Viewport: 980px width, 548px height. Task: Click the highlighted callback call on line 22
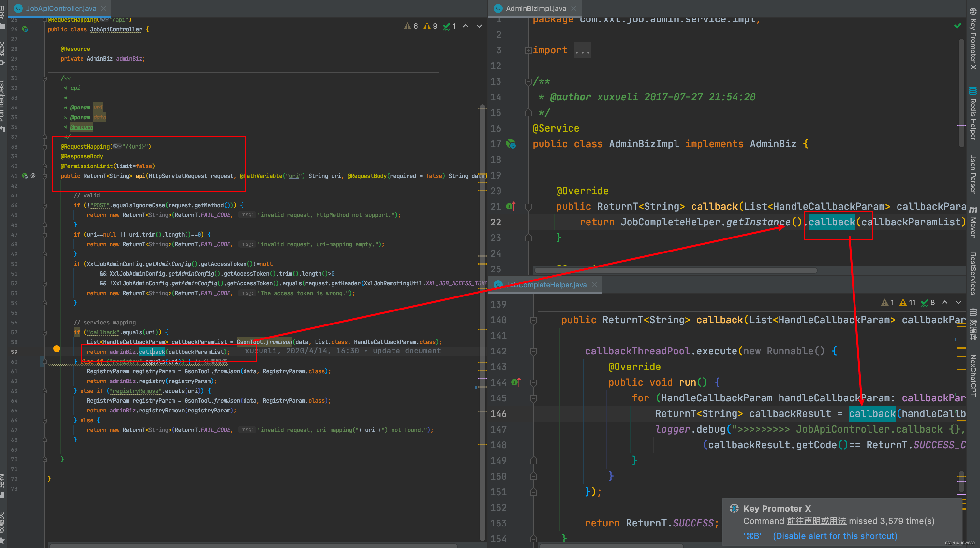coord(832,222)
